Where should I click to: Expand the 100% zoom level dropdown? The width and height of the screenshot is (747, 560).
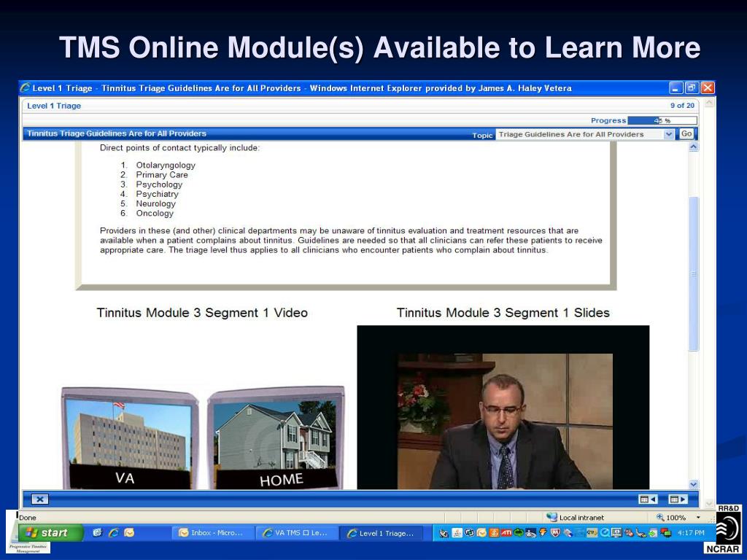697,518
